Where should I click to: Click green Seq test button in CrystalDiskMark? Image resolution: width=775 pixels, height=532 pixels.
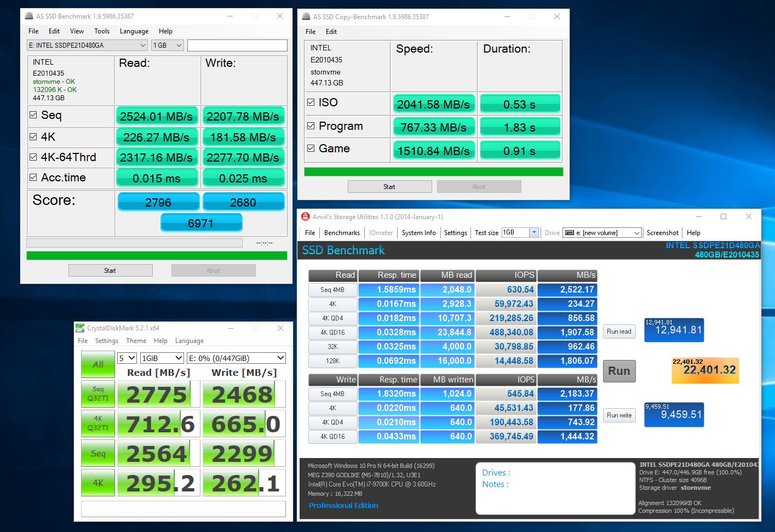coord(98,453)
